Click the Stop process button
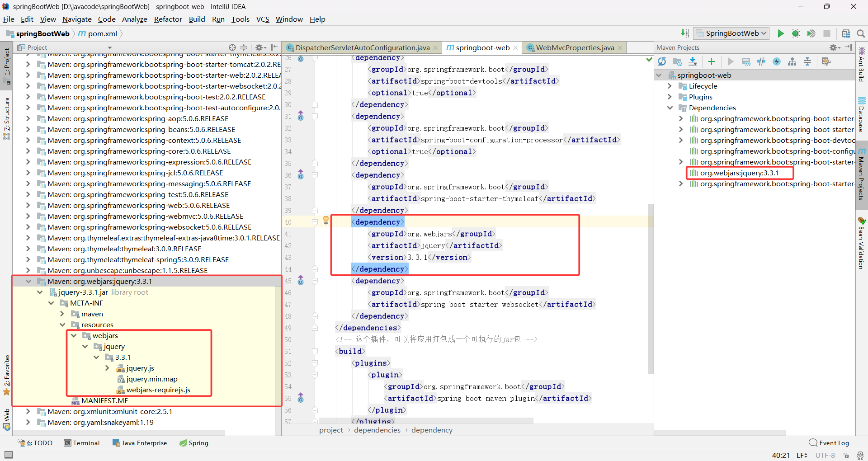The width and height of the screenshot is (868, 461). click(x=827, y=33)
